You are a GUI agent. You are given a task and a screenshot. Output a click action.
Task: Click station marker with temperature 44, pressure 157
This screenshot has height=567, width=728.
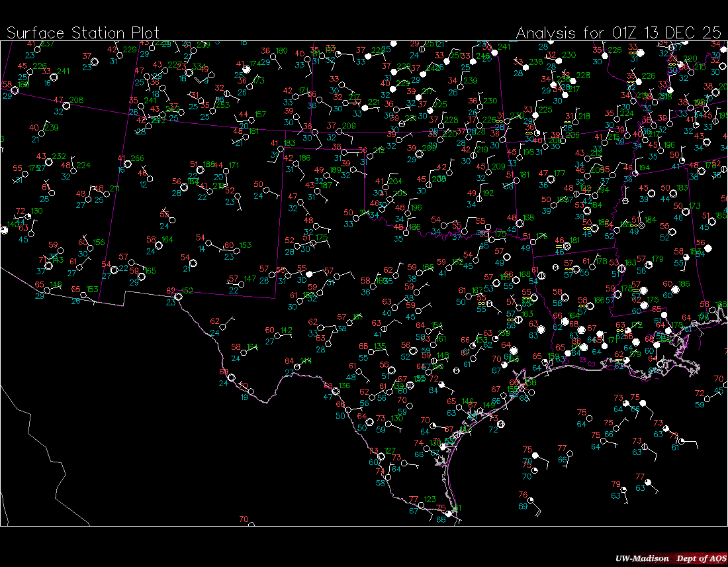point(252,121)
